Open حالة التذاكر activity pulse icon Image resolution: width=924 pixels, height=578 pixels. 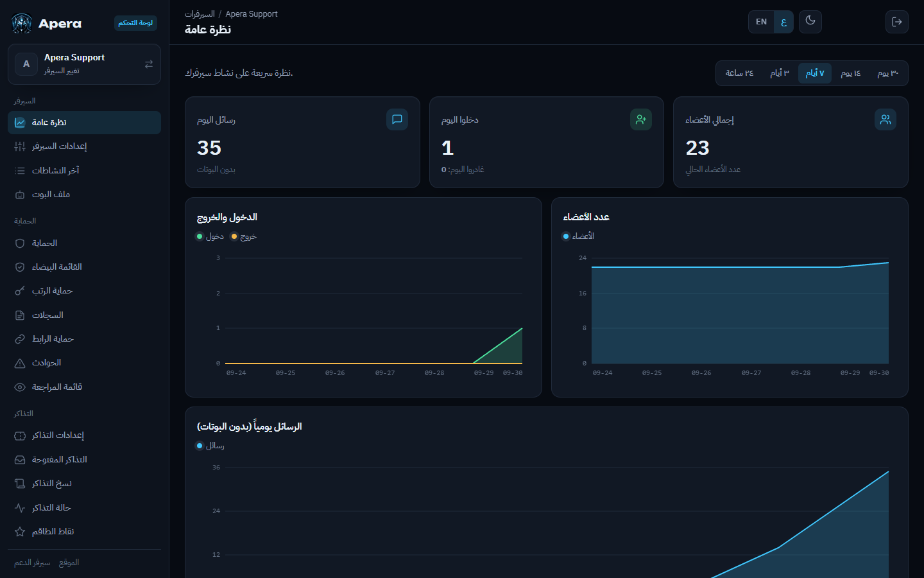[x=20, y=508]
